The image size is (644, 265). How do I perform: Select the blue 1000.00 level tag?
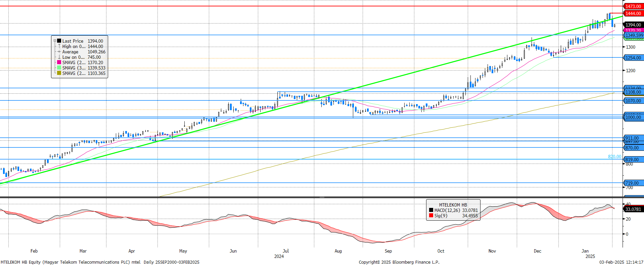coord(633,117)
